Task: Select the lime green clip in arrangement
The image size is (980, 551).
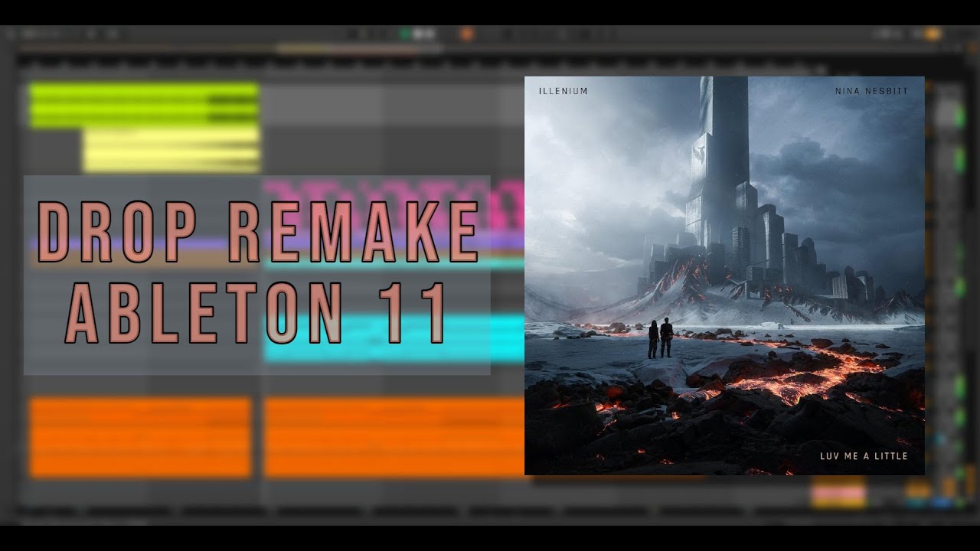Action: pos(143,105)
